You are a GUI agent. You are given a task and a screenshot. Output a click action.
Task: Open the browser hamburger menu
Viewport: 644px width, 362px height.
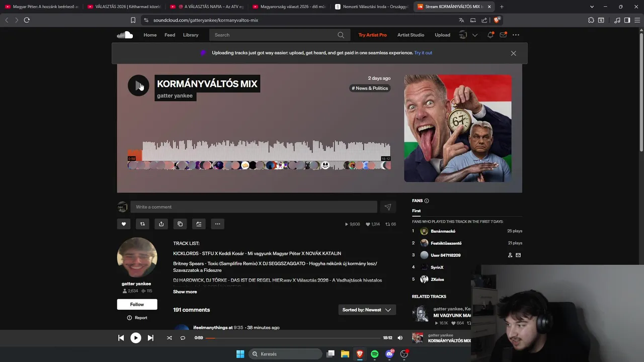coord(636,20)
